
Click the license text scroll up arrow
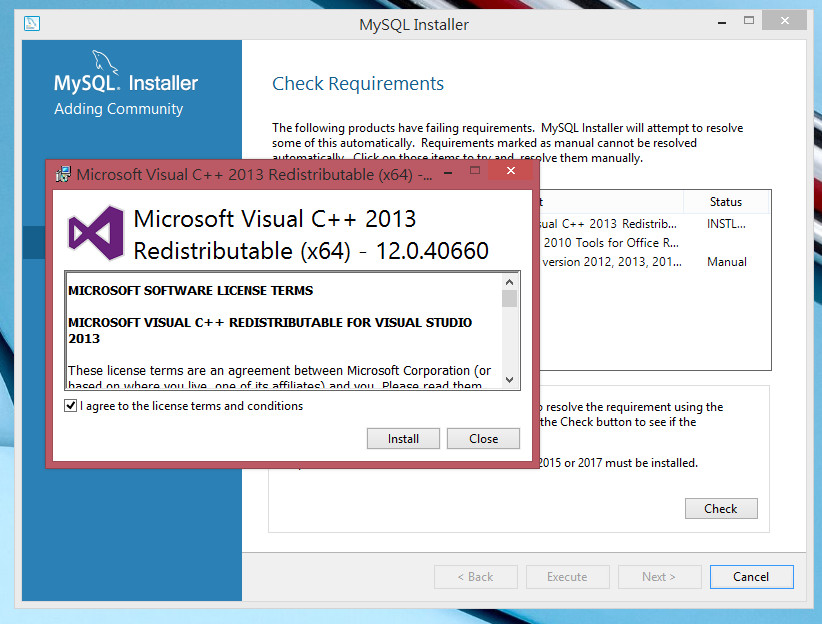click(509, 282)
